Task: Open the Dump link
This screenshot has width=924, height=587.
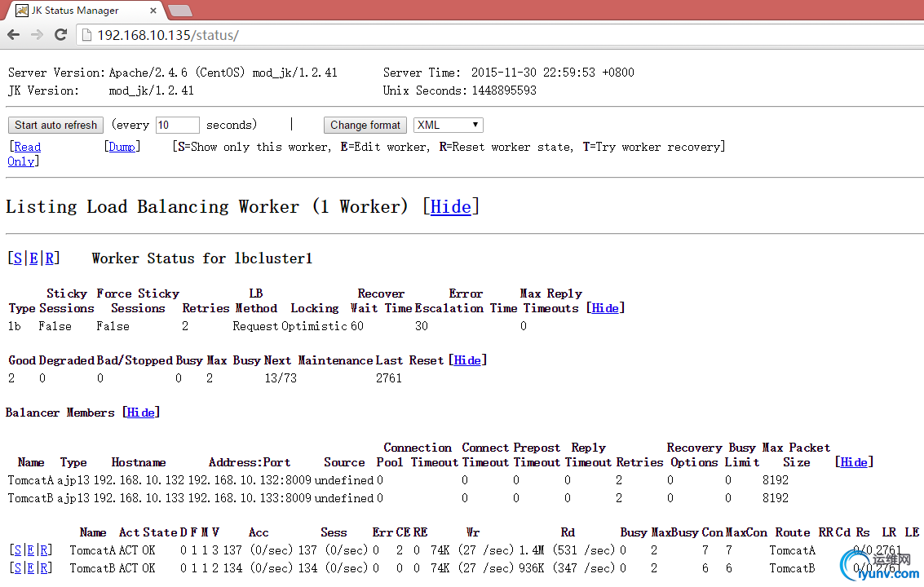Action: [x=122, y=147]
